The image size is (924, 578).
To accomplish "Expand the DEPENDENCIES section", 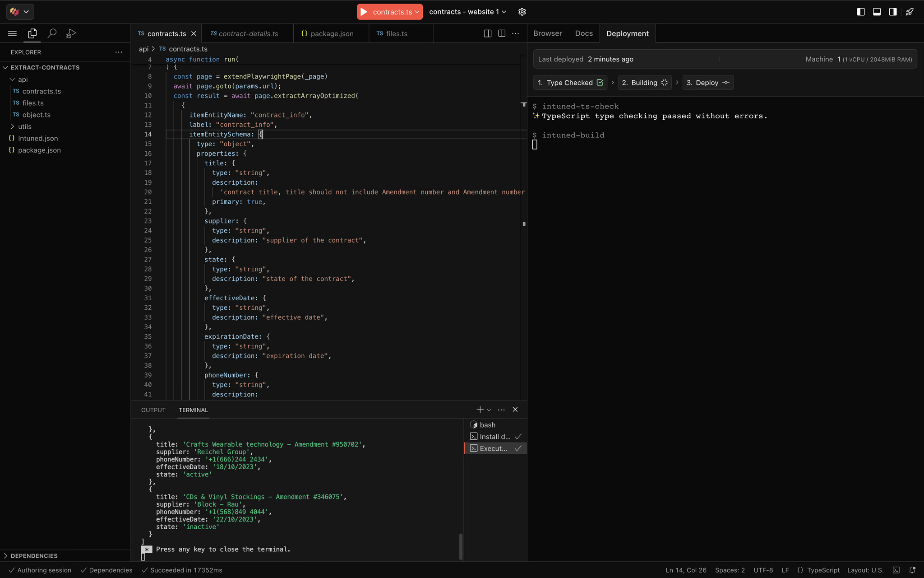I will point(34,555).
